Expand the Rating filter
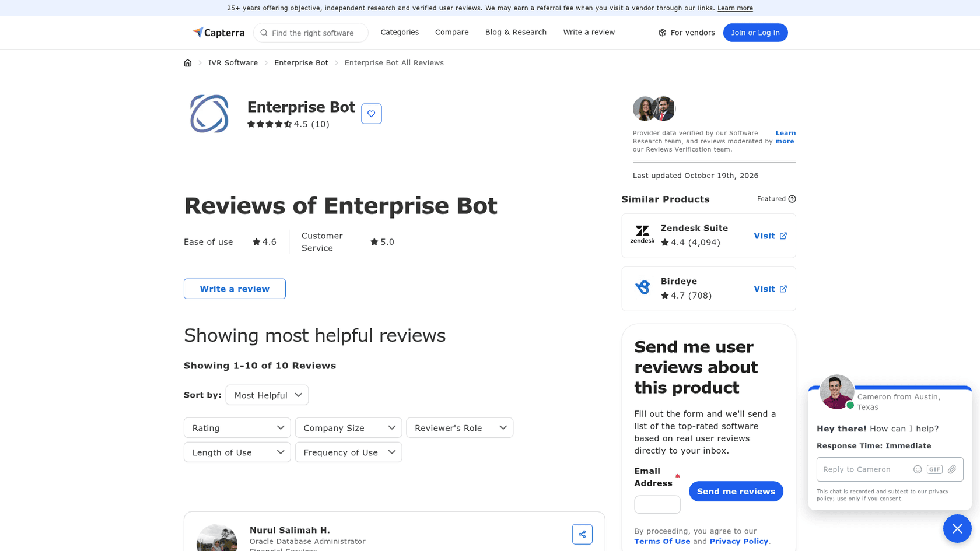Image resolution: width=980 pixels, height=551 pixels. pyautogui.click(x=237, y=428)
